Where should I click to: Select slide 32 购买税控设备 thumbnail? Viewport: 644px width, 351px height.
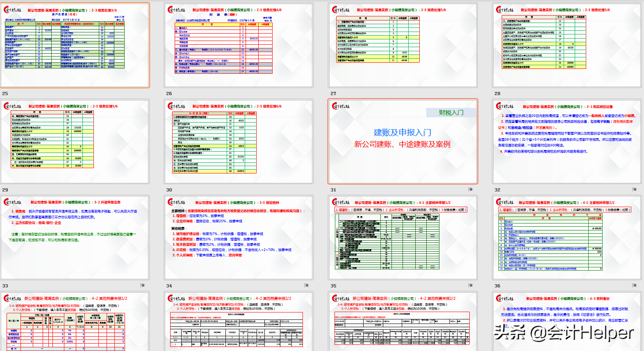coord(567,141)
